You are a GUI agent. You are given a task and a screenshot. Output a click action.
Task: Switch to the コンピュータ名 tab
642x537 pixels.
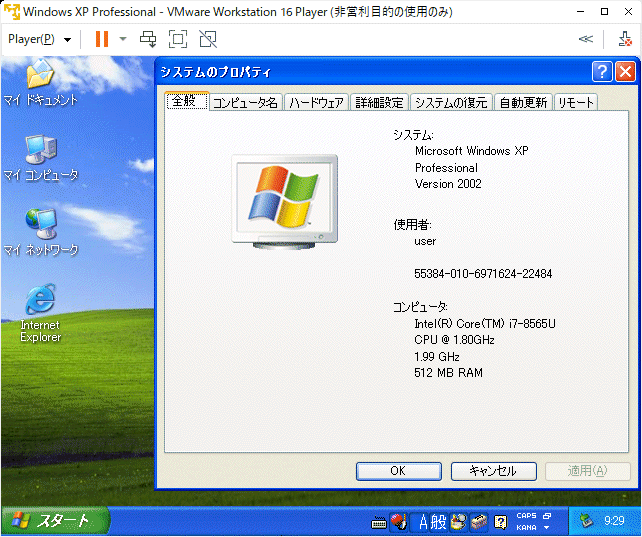click(x=246, y=102)
